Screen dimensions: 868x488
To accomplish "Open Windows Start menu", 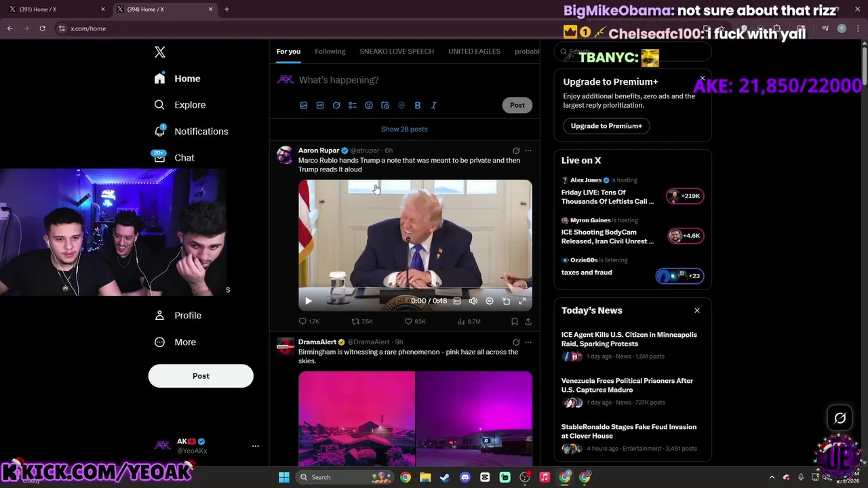I will click(x=284, y=477).
